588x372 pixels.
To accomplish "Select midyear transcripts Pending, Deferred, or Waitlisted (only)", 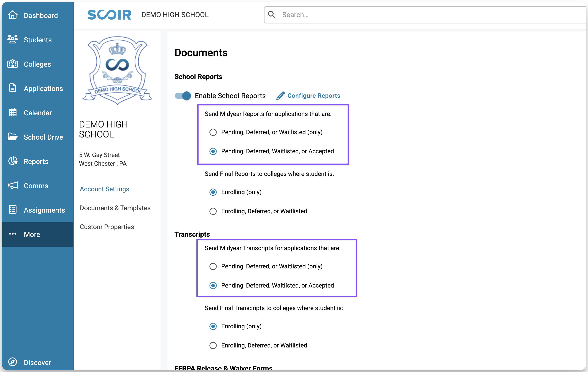I will pos(213,266).
